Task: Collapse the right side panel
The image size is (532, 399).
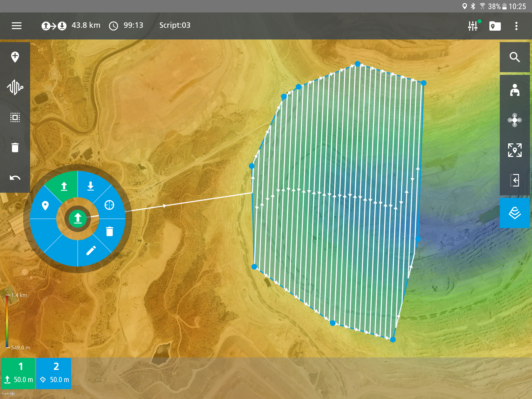Action: 515,180
